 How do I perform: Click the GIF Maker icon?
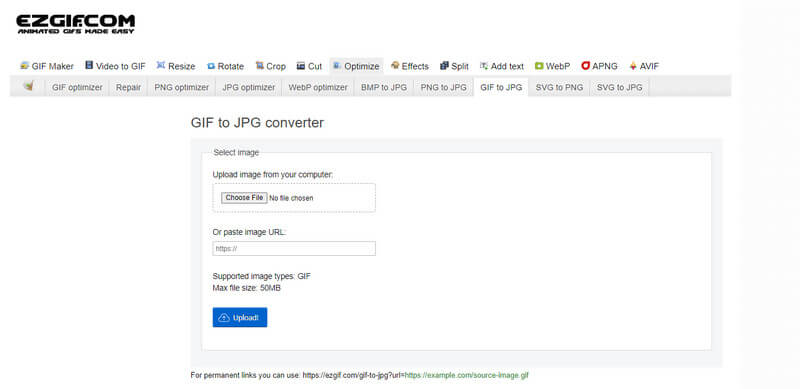pyautogui.click(x=24, y=66)
